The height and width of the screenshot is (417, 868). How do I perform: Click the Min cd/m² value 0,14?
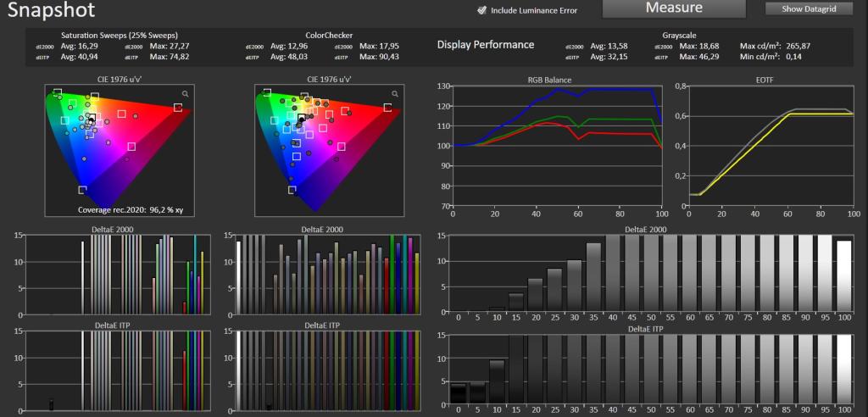click(x=794, y=57)
